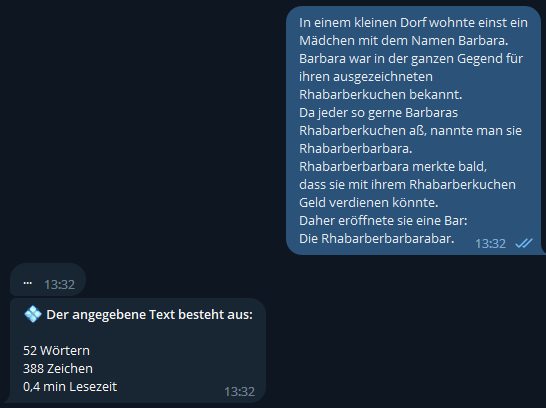Click the line 'Mädchen mit dem Namen Barbara.'

[404, 41]
